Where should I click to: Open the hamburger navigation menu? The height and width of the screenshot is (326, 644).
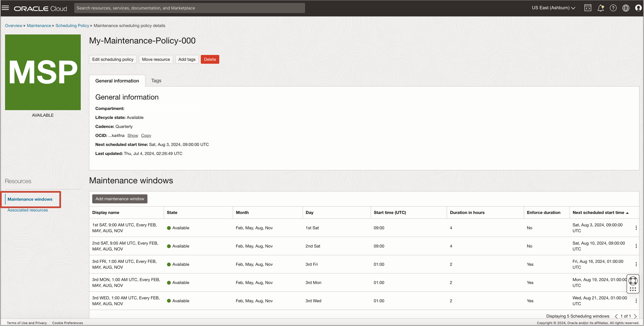click(x=5, y=8)
